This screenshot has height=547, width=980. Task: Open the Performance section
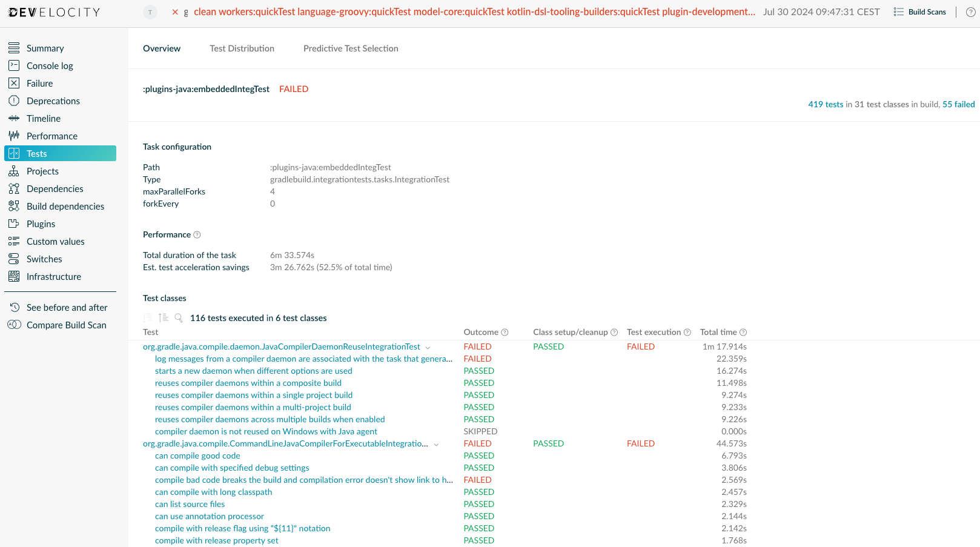coord(51,136)
